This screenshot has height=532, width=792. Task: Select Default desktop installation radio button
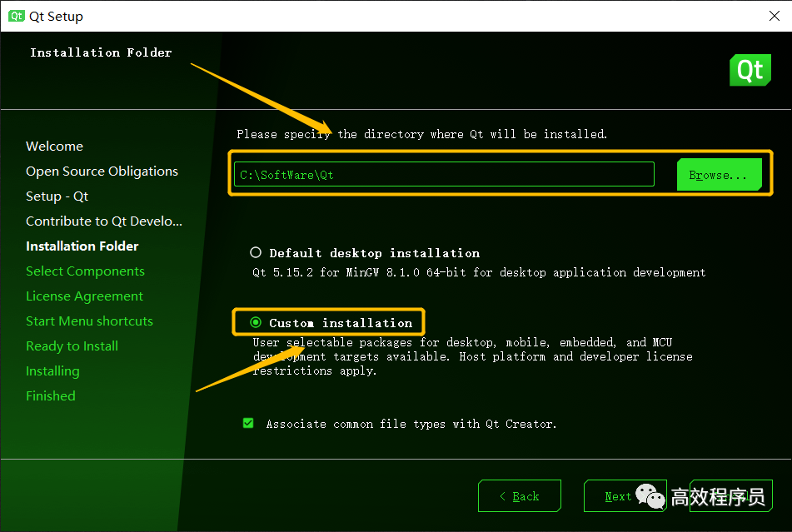[x=256, y=252]
